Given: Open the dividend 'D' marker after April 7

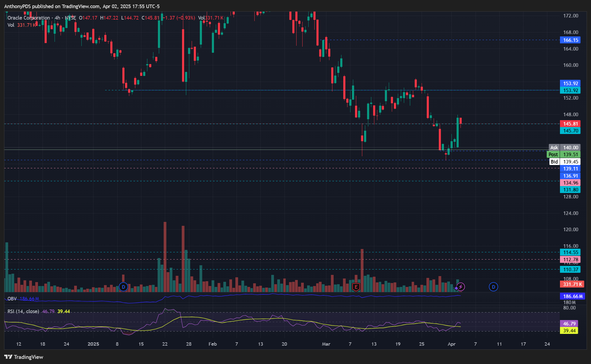Looking at the screenshot, I should [493, 287].
